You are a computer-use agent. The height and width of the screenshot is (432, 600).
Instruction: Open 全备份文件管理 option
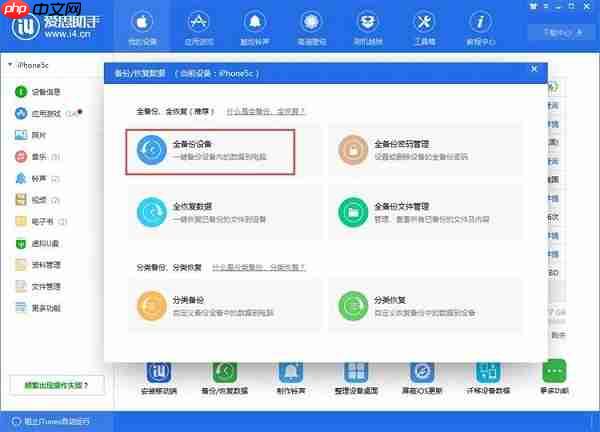(x=425, y=212)
